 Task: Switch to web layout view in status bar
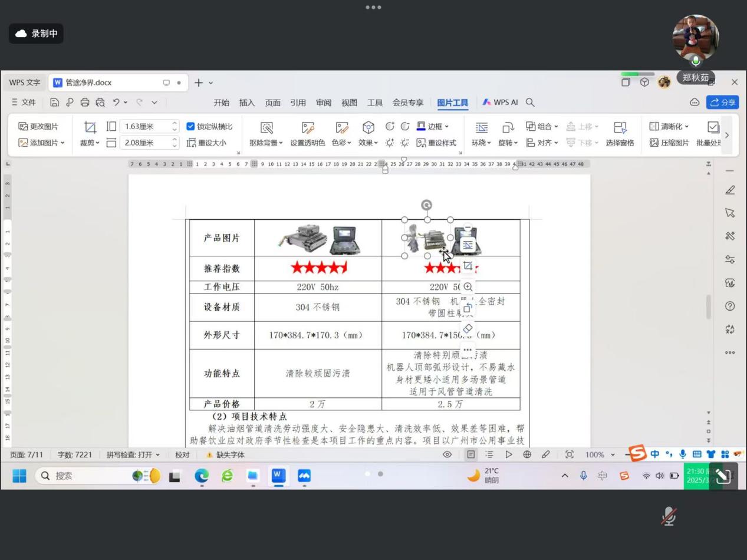(527, 454)
